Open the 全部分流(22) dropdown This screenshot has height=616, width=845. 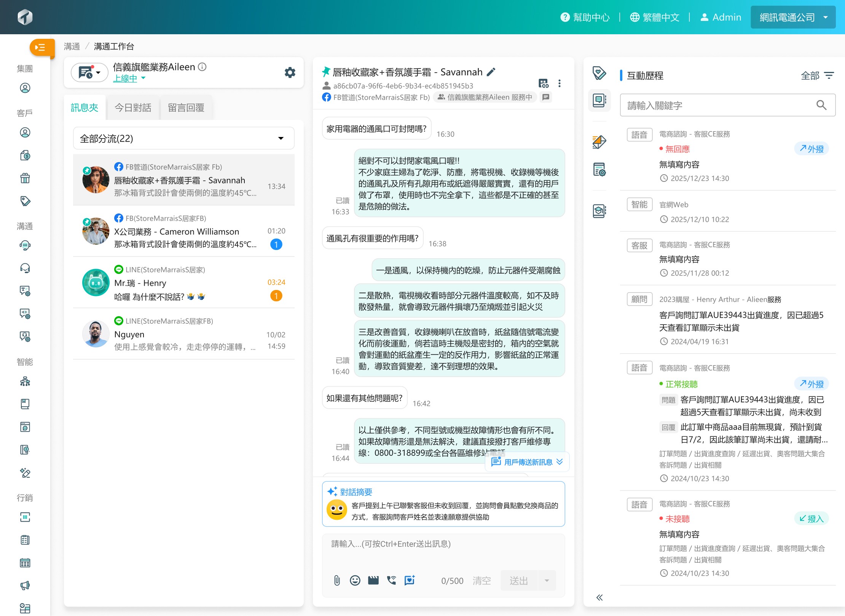[x=183, y=138]
